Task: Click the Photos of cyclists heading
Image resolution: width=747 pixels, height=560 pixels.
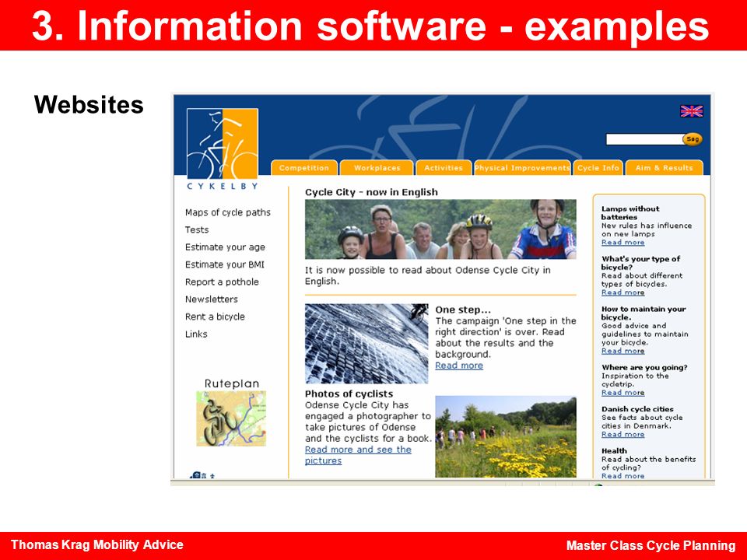Action: coord(349,394)
